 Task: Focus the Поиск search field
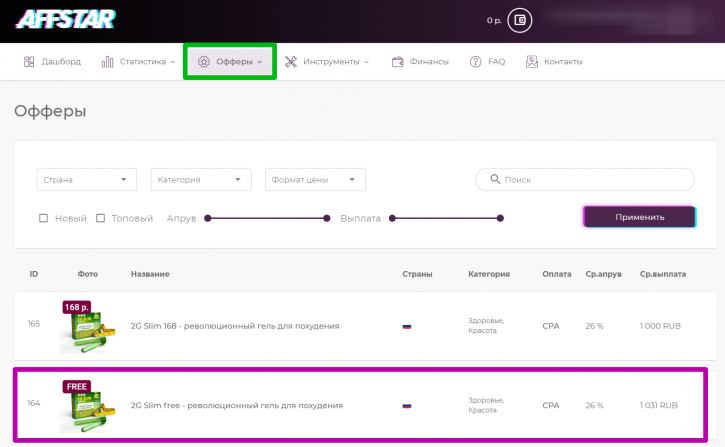[585, 179]
